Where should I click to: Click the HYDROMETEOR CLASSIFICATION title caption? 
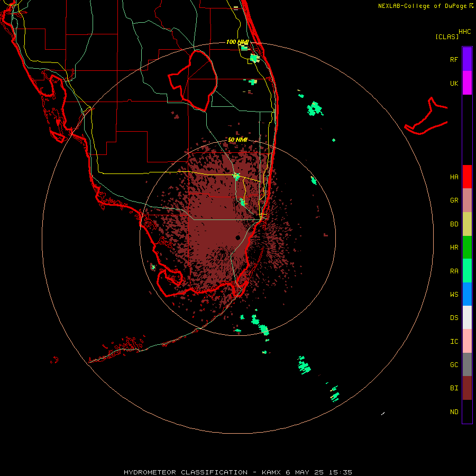coord(186,472)
